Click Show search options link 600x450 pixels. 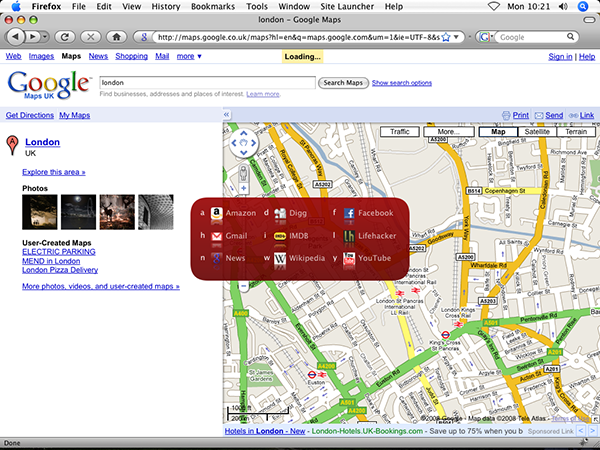(402, 83)
